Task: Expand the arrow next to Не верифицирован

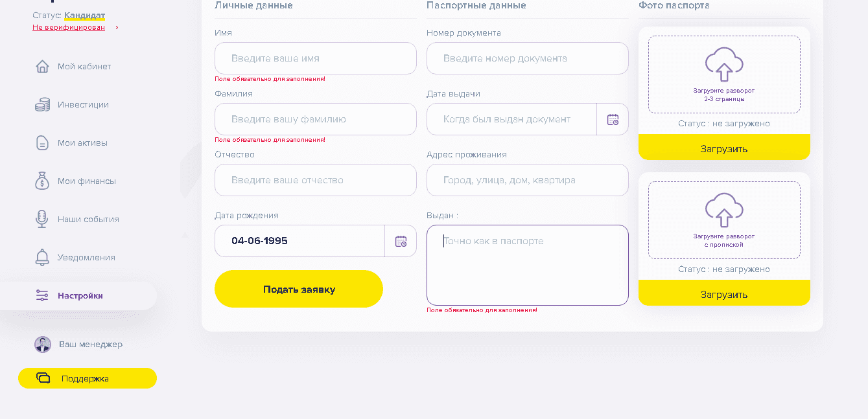Action: [x=117, y=28]
